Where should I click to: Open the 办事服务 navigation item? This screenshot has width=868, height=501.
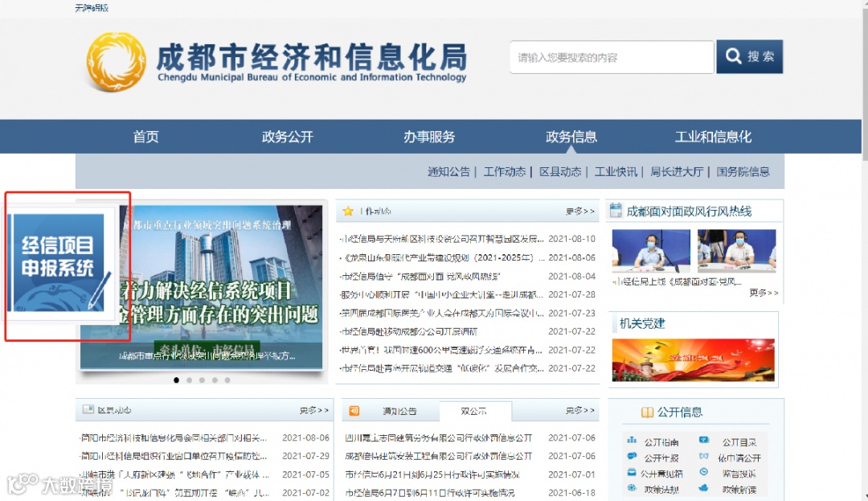click(x=429, y=137)
